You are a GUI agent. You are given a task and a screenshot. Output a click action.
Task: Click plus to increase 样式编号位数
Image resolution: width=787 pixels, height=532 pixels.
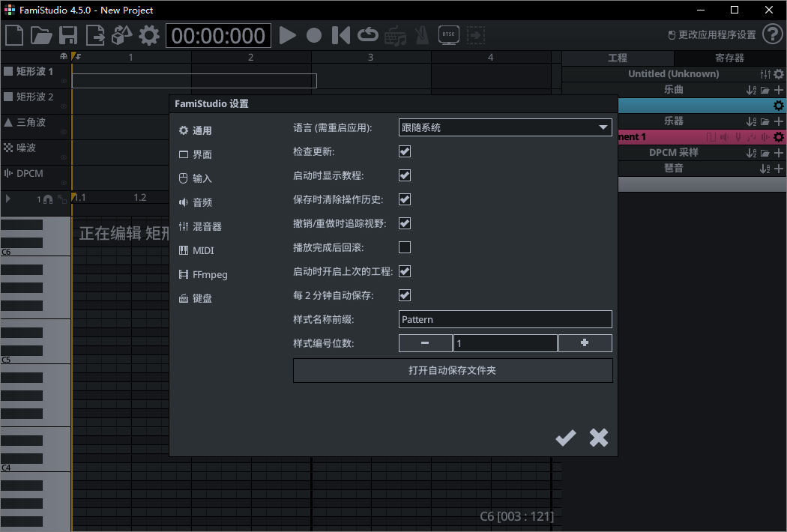pyautogui.click(x=585, y=342)
